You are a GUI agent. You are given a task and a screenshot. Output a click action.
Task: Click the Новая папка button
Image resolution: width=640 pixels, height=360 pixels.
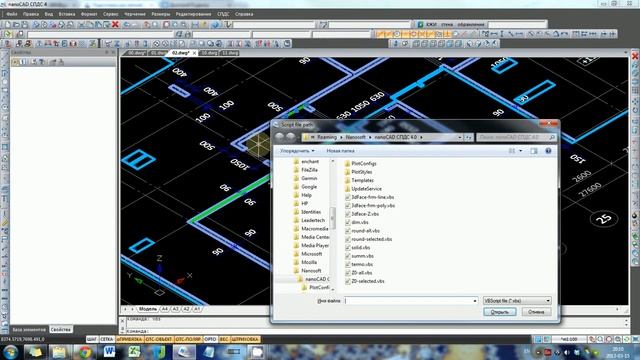340,151
